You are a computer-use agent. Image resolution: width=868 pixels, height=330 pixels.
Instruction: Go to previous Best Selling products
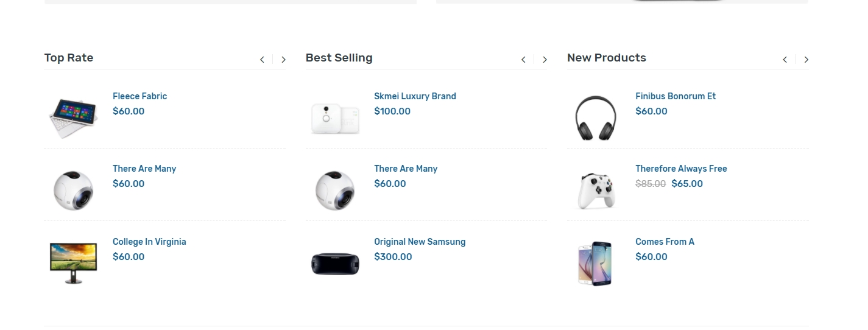coord(523,60)
